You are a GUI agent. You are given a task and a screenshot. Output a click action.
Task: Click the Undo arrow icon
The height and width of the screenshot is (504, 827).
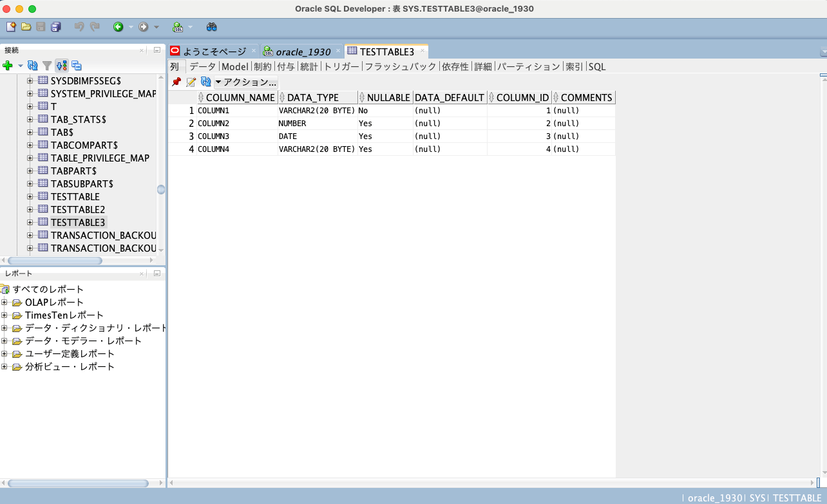click(x=79, y=27)
